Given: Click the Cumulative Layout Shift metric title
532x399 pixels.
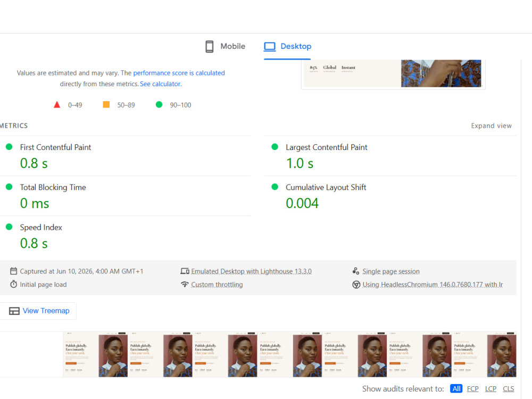Looking at the screenshot, I should 326,187.
